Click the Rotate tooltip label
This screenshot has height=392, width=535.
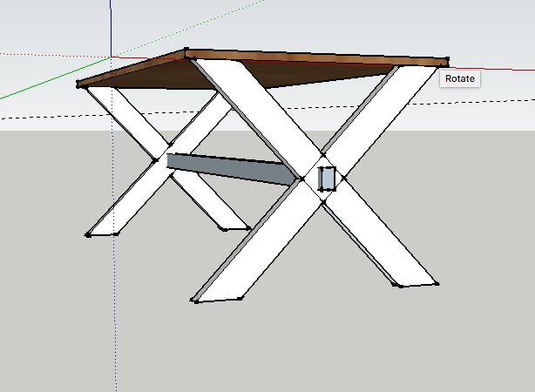tap(459, 78)
